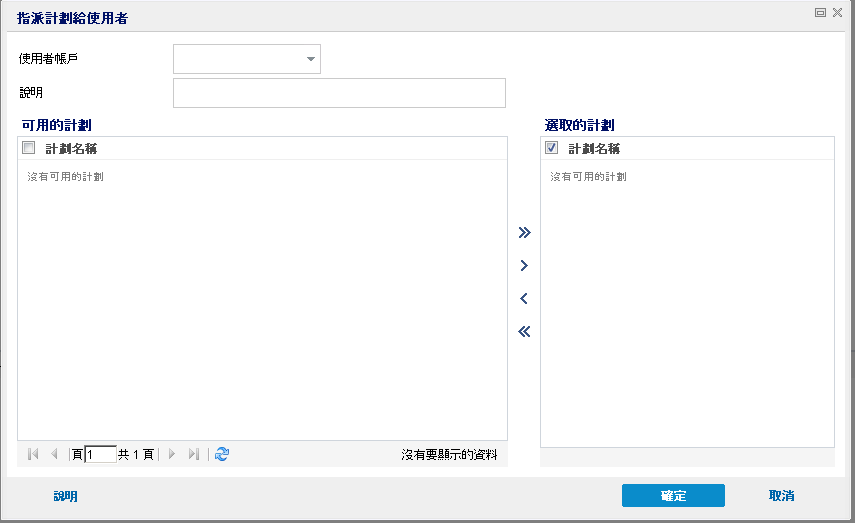Click the 共 1 頁 page count text
Image resolution: width=855 pixels, height=523 pixels.
(x=136, y=454)
